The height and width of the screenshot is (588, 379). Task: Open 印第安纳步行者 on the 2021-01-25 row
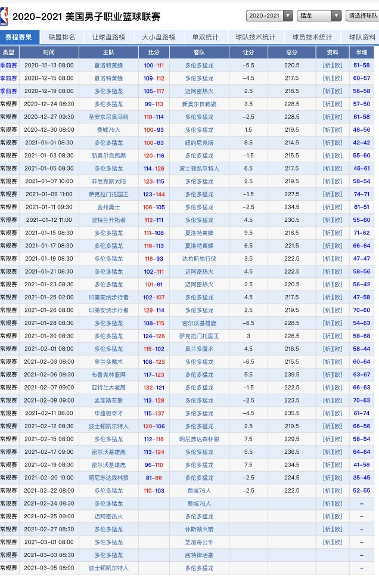pos(108,298)
